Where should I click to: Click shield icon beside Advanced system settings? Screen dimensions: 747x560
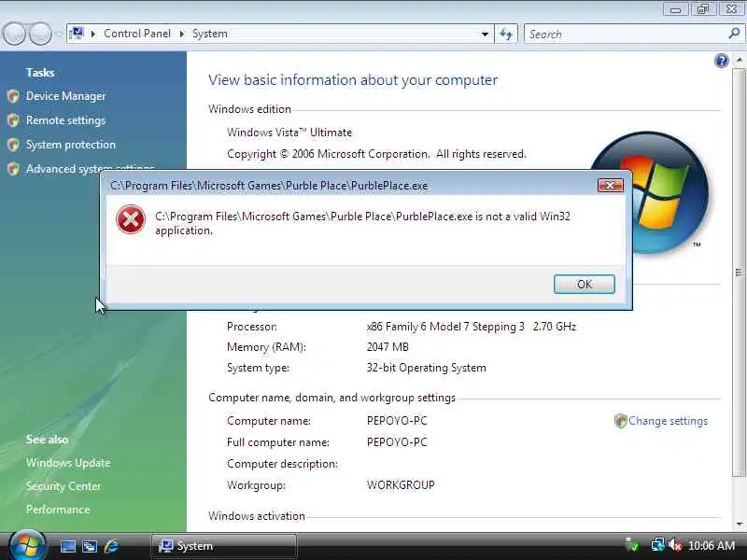click(x=13, y=169)
